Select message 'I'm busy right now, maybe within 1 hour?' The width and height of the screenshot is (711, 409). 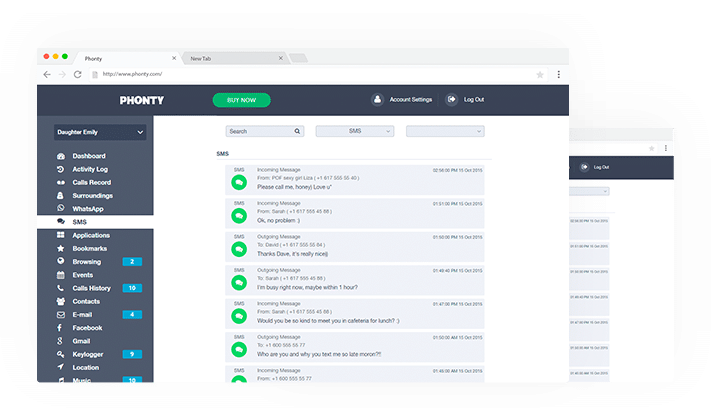click(x=307, y=287)
